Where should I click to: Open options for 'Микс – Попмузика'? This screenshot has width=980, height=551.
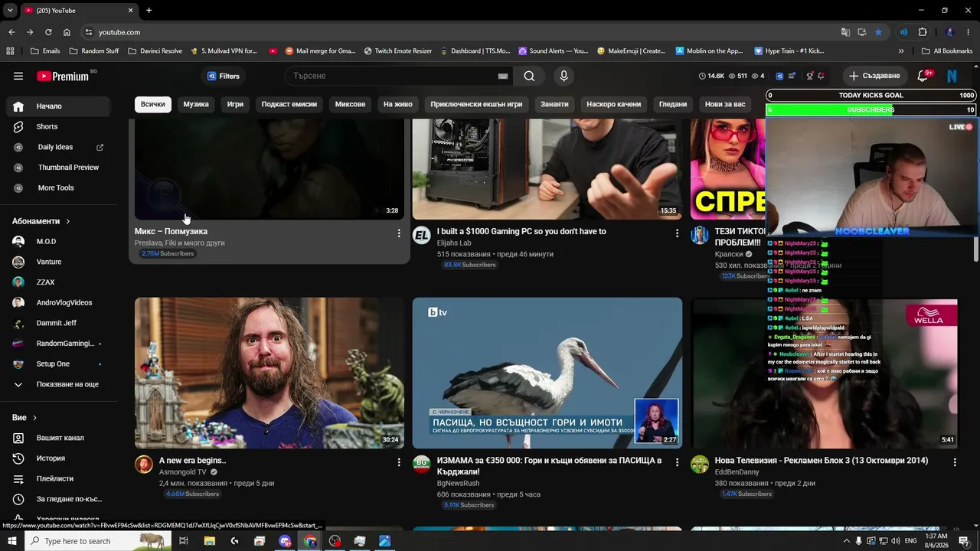(399, 233)
